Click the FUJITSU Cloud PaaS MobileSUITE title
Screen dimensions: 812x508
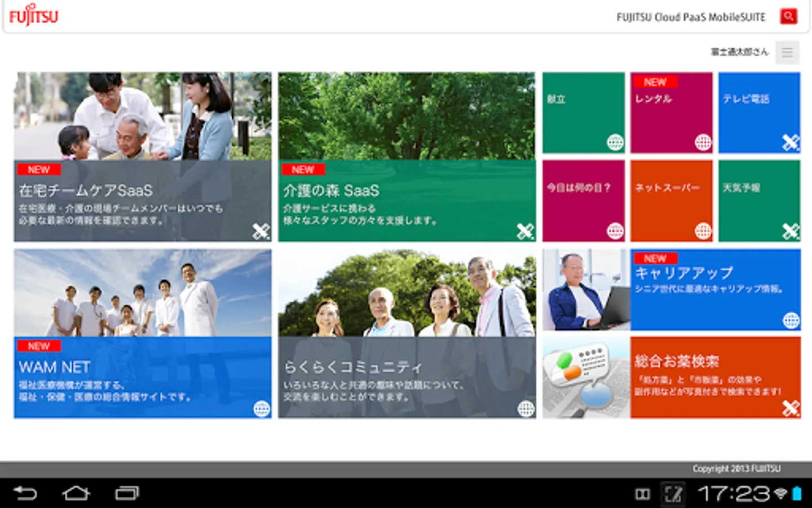(x=691, y=17)
